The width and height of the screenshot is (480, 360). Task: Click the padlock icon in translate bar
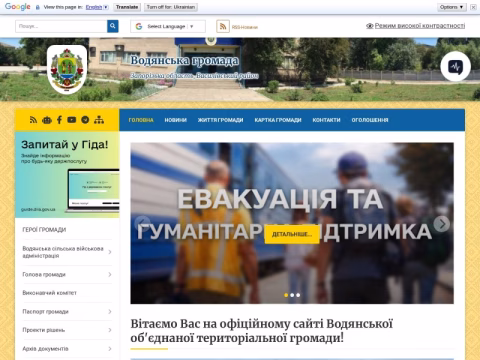38,7
